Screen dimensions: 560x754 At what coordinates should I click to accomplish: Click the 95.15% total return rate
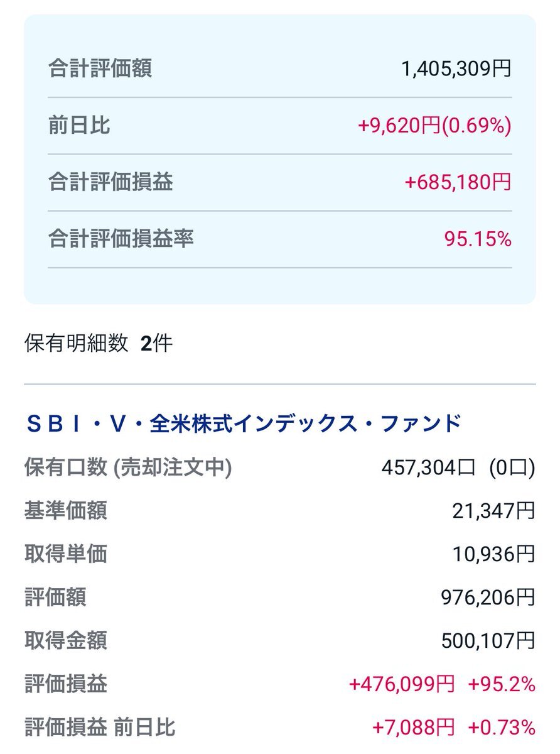pyautogui.click(x=478, y=239)
